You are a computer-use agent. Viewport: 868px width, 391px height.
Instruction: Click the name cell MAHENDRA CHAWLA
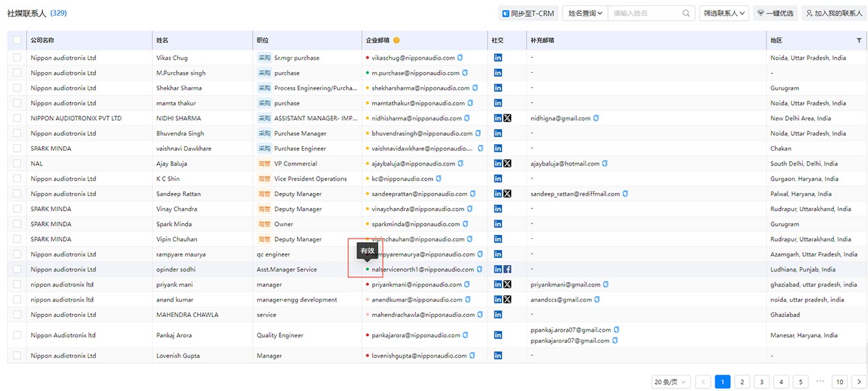[187, 315]
